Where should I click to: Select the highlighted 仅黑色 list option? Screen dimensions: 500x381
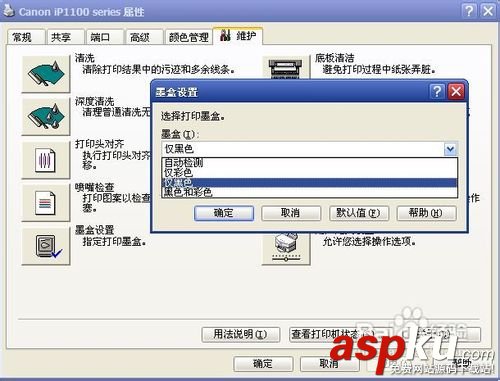coord(310,182)
